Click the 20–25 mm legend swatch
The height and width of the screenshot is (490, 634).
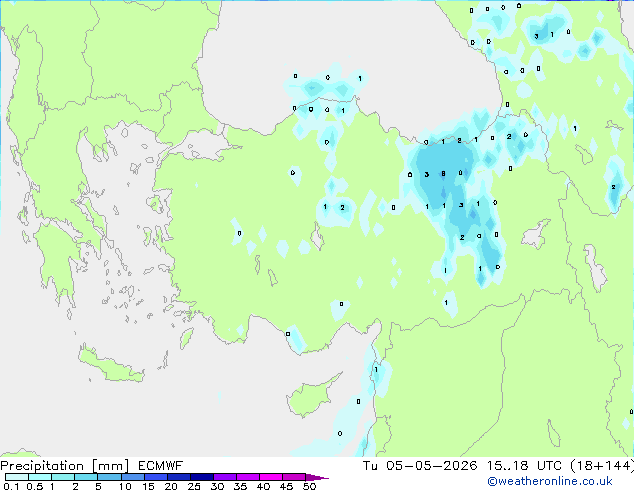pyautogui.click(x=179, y=477)
